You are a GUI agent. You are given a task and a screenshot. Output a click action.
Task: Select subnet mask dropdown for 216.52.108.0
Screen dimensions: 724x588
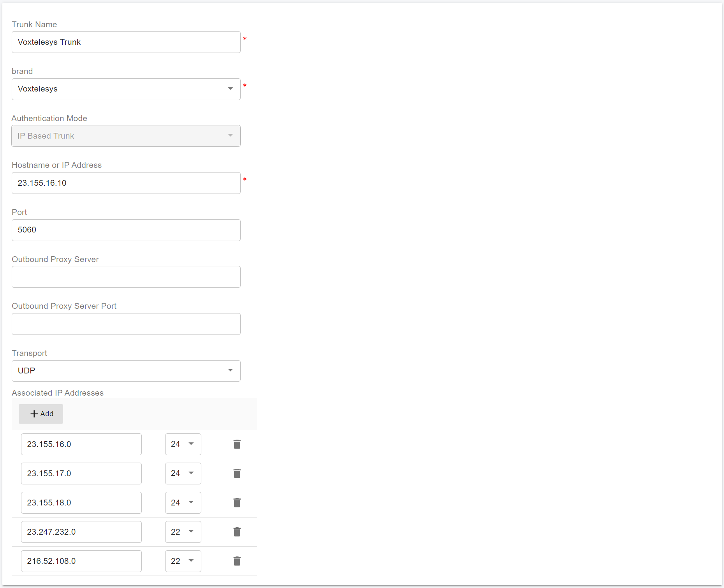click(x=183, y=561)
